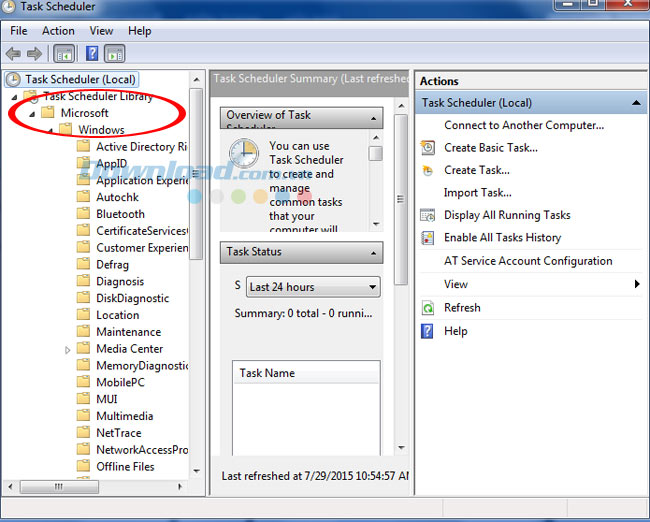650x522 pixels.
Task: Click the NetTrace folder icon
Action: (83, 432)
